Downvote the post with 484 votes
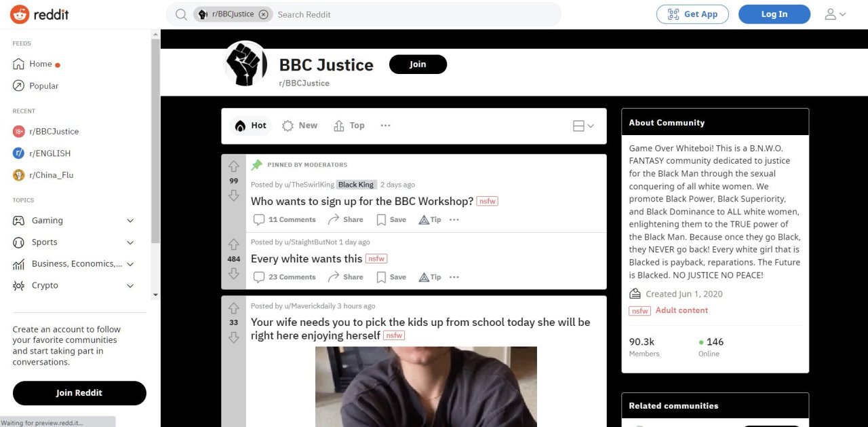868x427 pixels. click(233, 274)
